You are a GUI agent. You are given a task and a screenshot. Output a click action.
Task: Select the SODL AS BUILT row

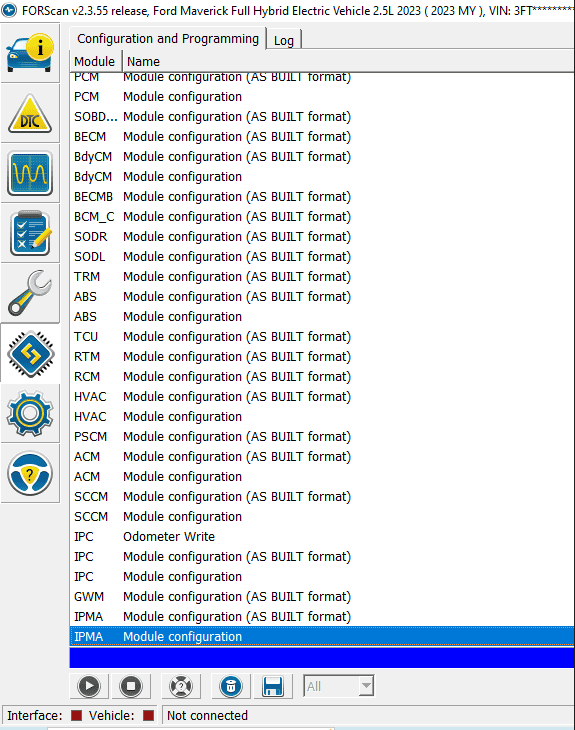(x=322, y=257)
